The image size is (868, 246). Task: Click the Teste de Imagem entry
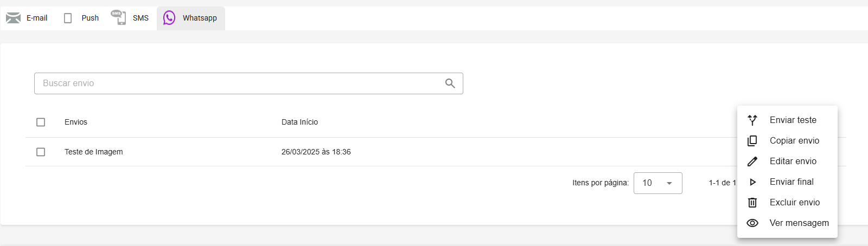coord(94,152)
